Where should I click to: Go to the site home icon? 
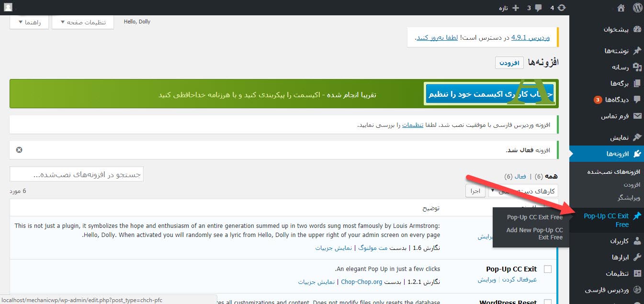pos(621,8)
